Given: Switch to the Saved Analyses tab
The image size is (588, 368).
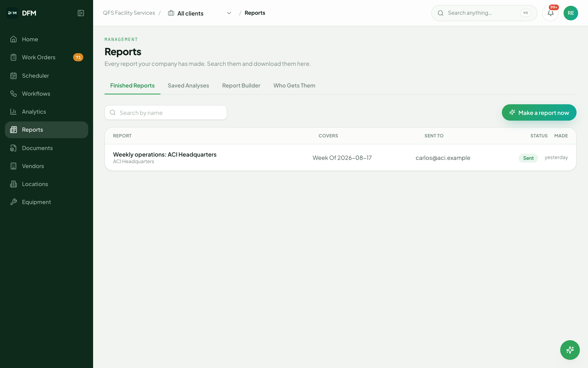Looking at the screenshot, I should [x=188, y=86].
